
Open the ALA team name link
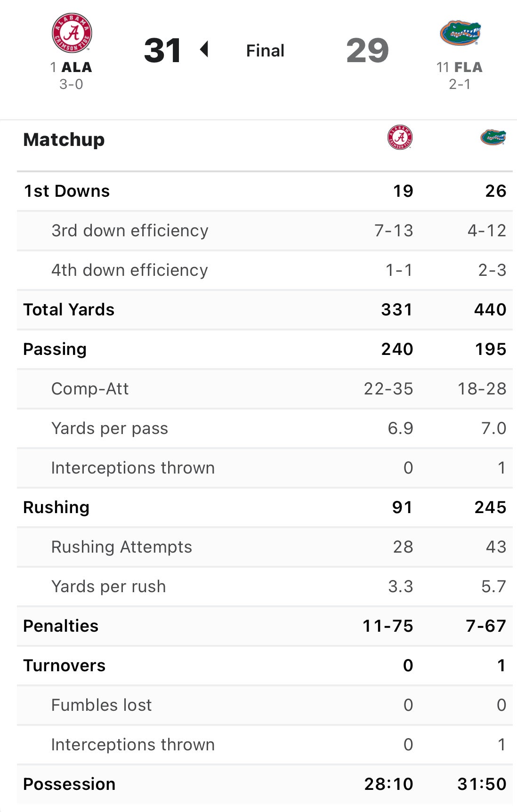pos(76,67)
